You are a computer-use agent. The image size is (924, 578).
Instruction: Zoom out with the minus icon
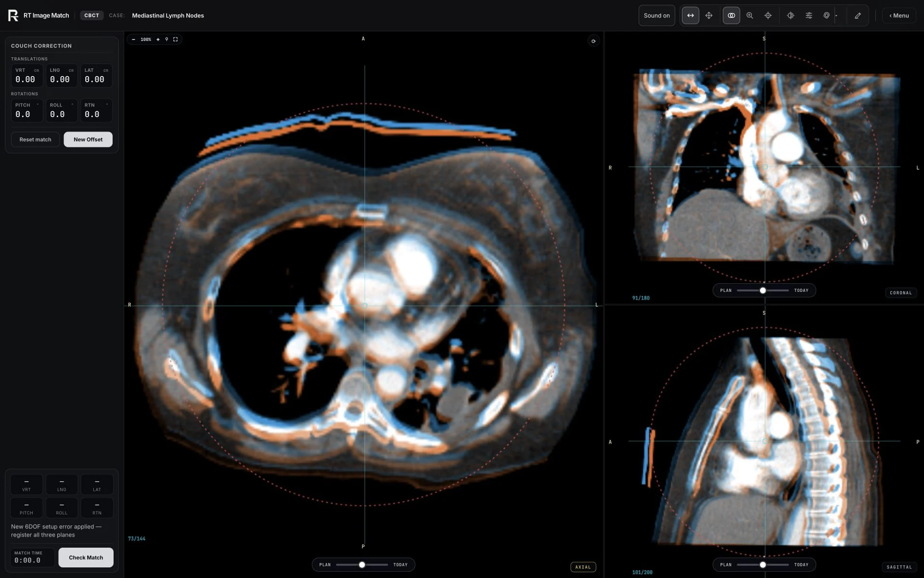[133, 39]
